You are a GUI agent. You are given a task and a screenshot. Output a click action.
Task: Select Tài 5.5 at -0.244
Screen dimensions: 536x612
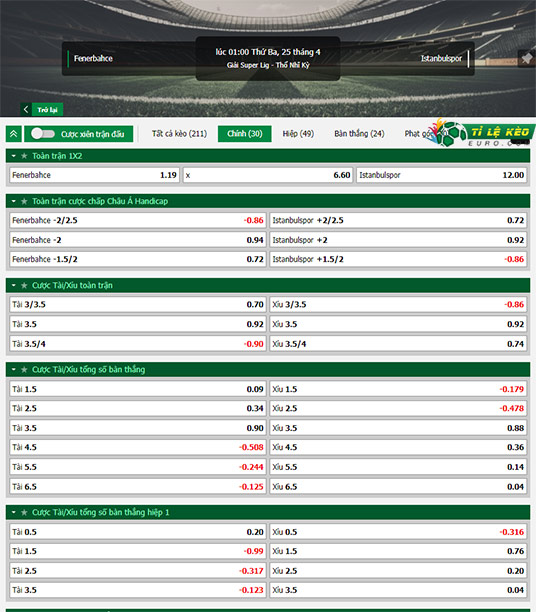coord(138,467)
